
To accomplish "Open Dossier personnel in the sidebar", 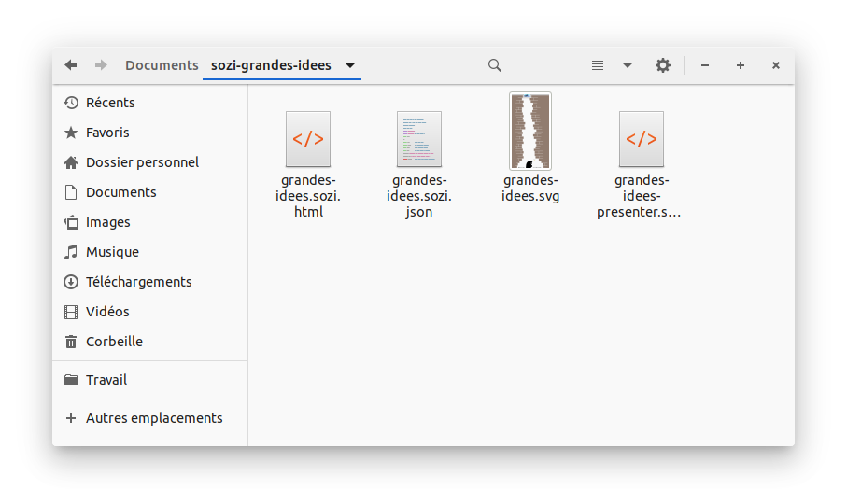I will [142, 162].
